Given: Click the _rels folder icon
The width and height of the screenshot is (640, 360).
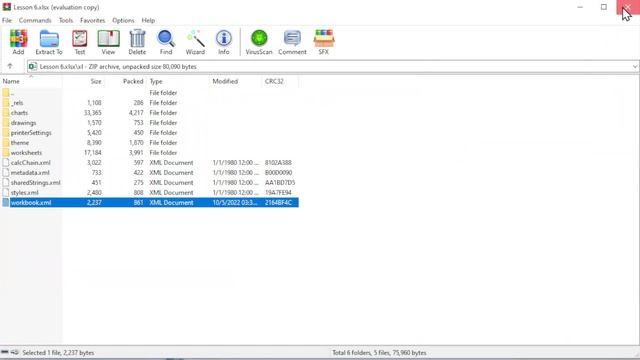Looking at the screenshot, I should pos(6,103).
